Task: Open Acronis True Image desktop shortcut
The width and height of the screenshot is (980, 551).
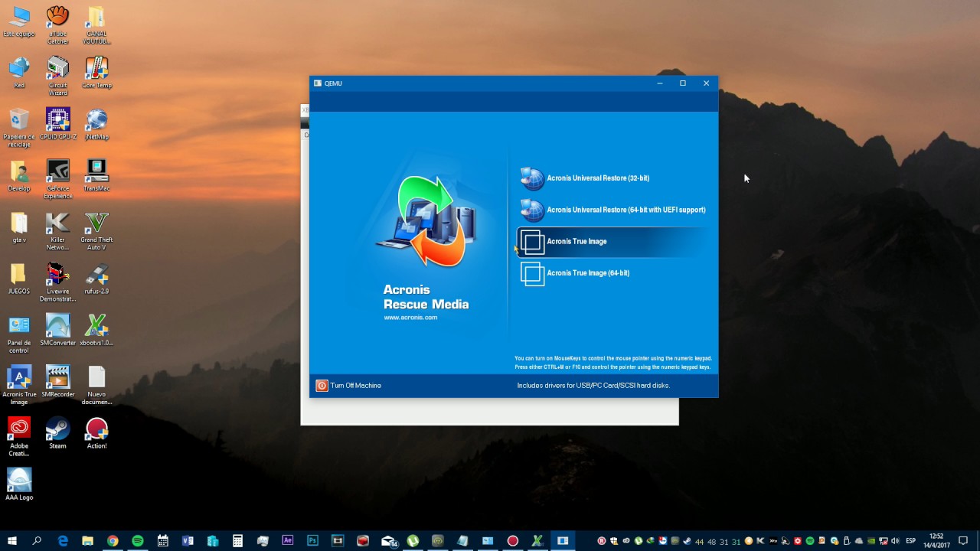Action: pyautogui.click(x=19, y=385)
